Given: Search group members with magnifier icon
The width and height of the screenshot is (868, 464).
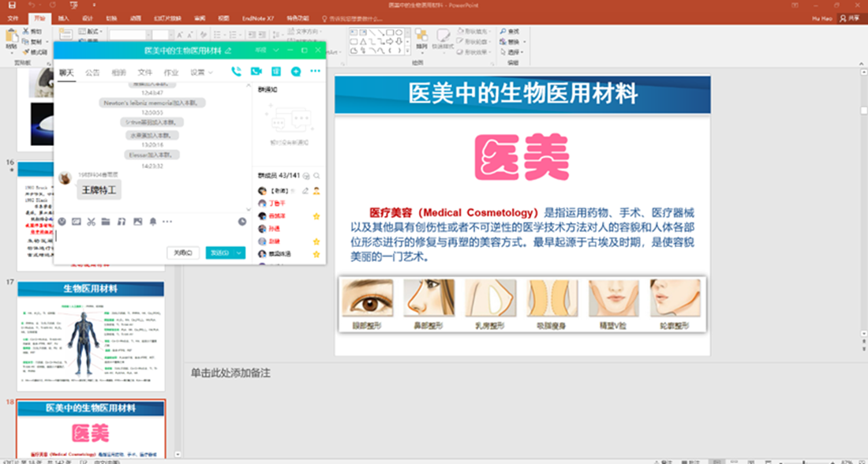Looking at the screenshot, I should 316,175.
